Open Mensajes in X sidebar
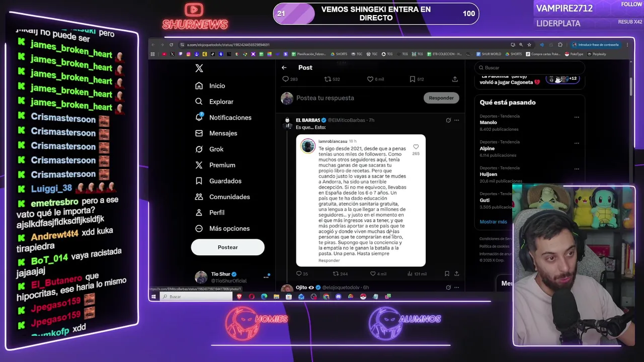644x362 pixels. [216, 133]
